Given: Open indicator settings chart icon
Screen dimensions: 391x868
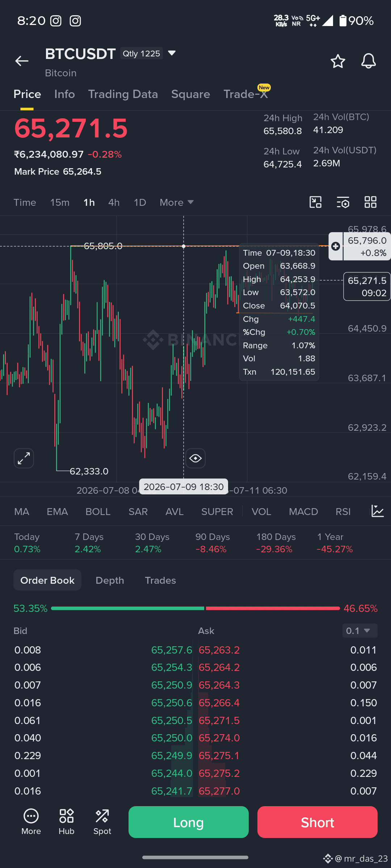Looking at the screenshot, I should tap(378, 511).
